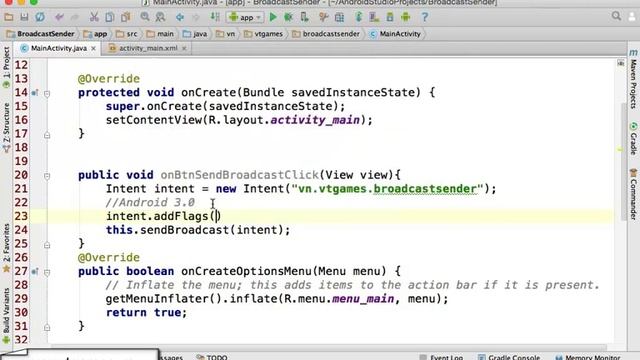The width and height of the screenshot is (640, 360).
Task: Open the Project tool window
Action: click(x=6, y=67)
